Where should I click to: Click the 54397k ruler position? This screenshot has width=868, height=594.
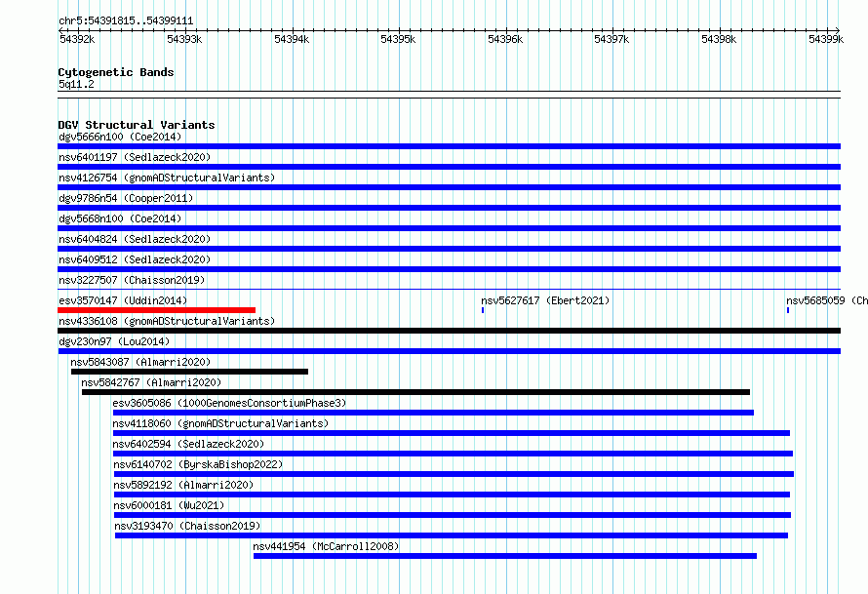point(612,39)
